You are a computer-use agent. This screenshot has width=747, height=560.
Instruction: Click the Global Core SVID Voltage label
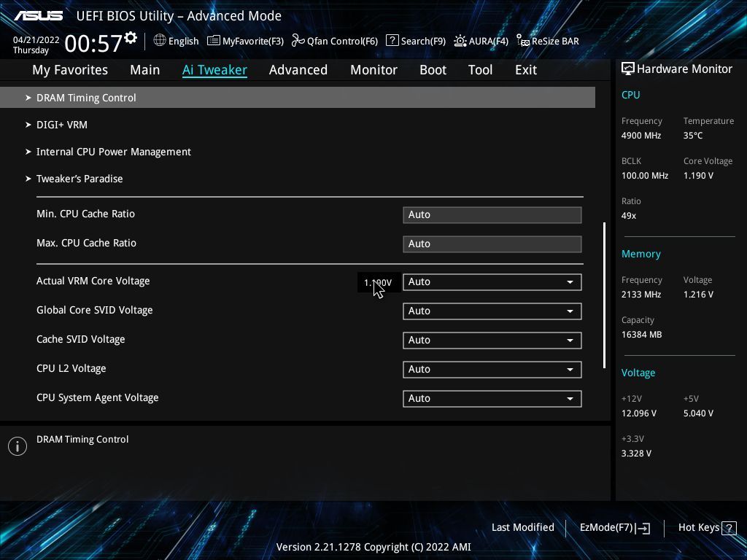tap(94, 310)
